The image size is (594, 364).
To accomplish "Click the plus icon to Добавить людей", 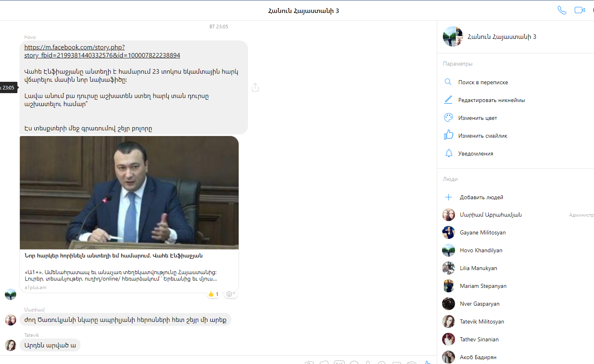I will coord(449,197).
